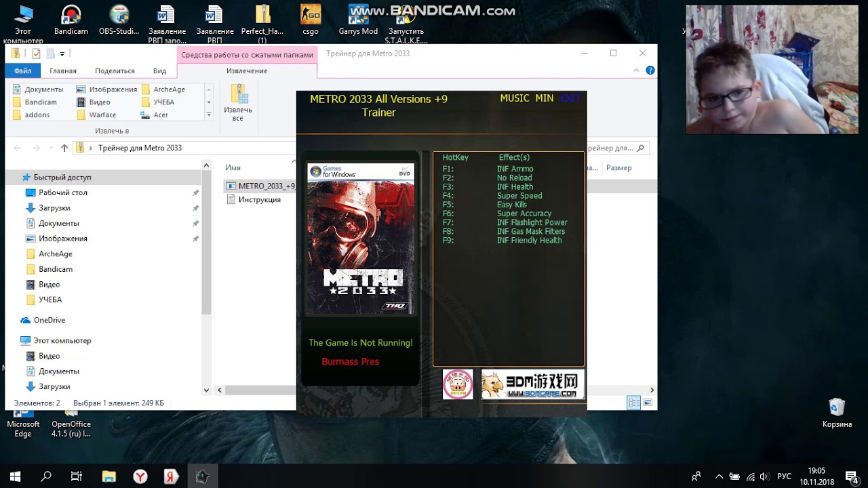
Task: Open Этот компьютер desktop icon
Action: (23, 24)
